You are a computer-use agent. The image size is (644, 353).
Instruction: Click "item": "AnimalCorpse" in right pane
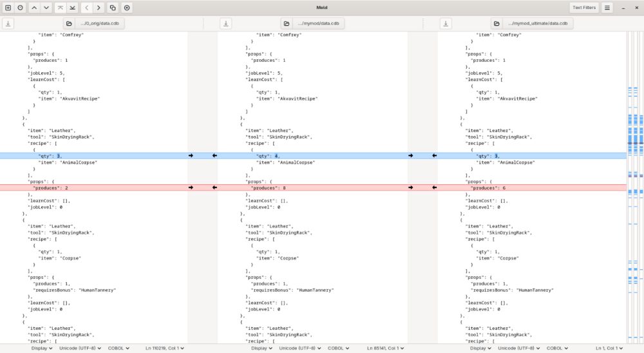tap(505, 162)
